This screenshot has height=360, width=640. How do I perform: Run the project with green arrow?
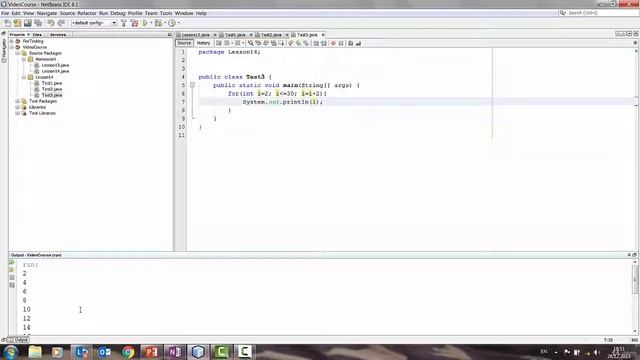coord(145,23)
